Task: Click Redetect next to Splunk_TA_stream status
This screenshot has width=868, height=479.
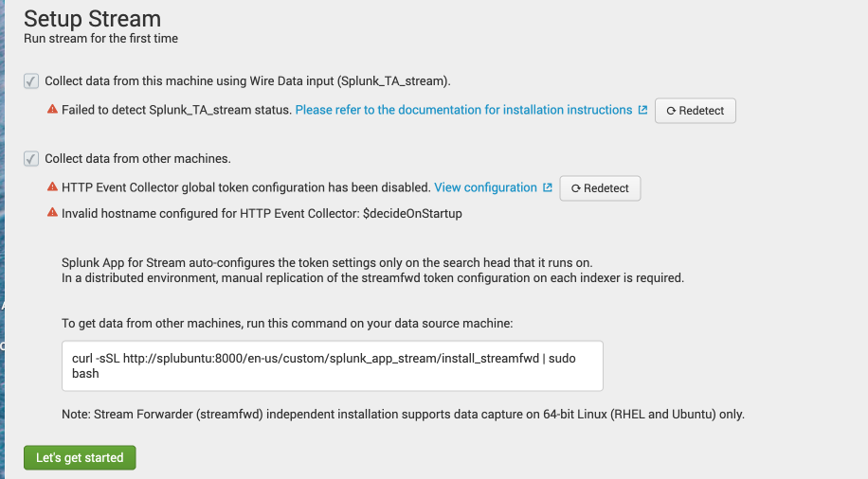Action: [x=696, y=111]
